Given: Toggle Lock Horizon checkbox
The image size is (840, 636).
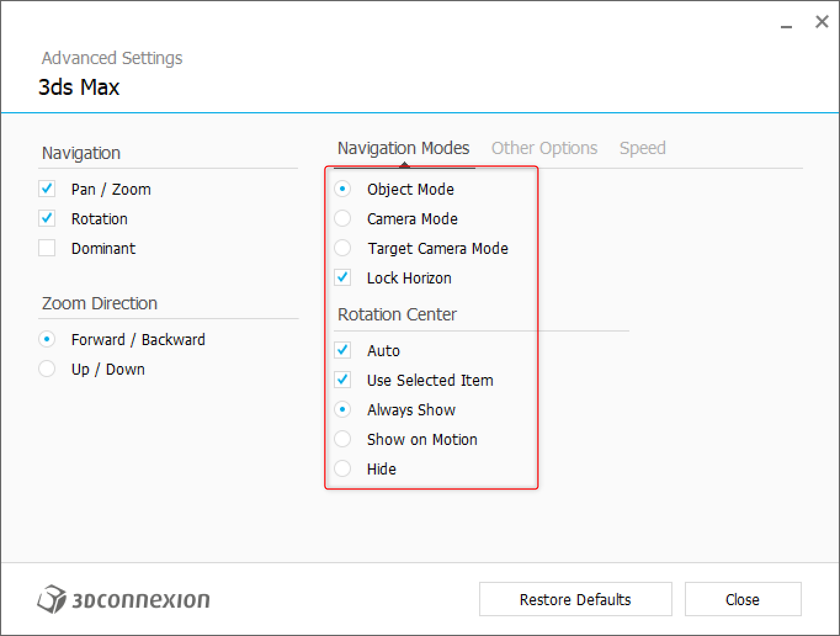Looking at the screenshot, I should pyautogui.click(x=342, y=277).
